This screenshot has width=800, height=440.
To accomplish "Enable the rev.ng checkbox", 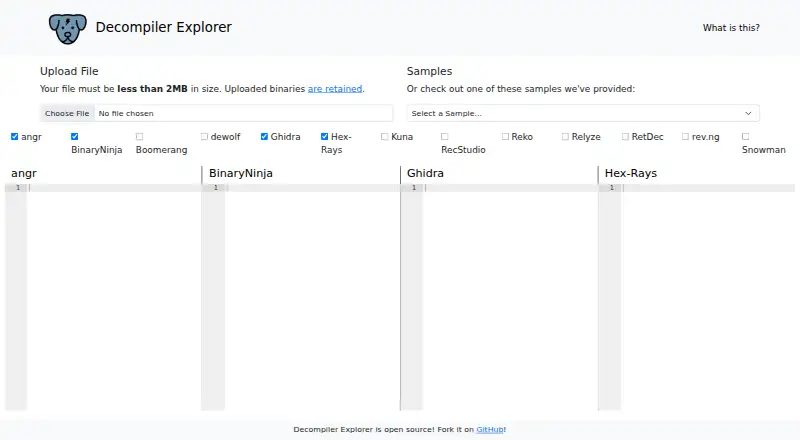I will [x=685, y=136].
